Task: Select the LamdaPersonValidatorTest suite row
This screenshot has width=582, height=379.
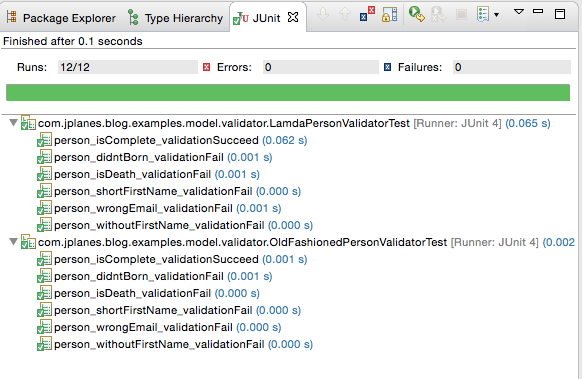Action: 286,123
